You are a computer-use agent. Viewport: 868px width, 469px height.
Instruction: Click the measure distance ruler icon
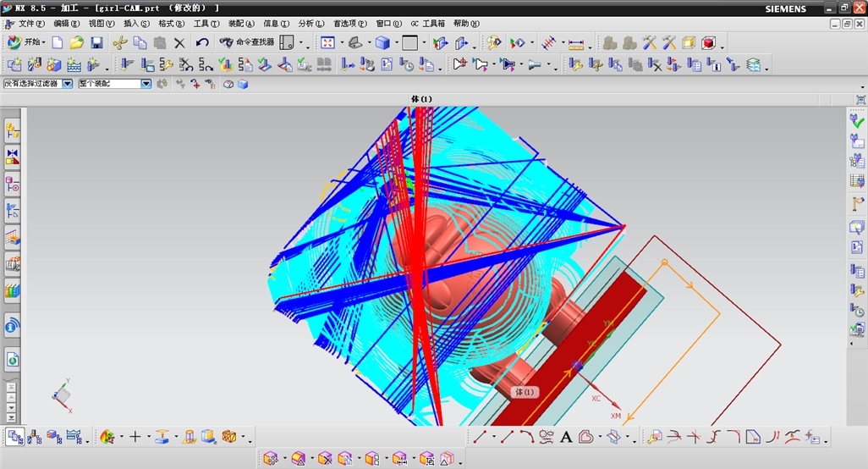(x=576, y=43)
